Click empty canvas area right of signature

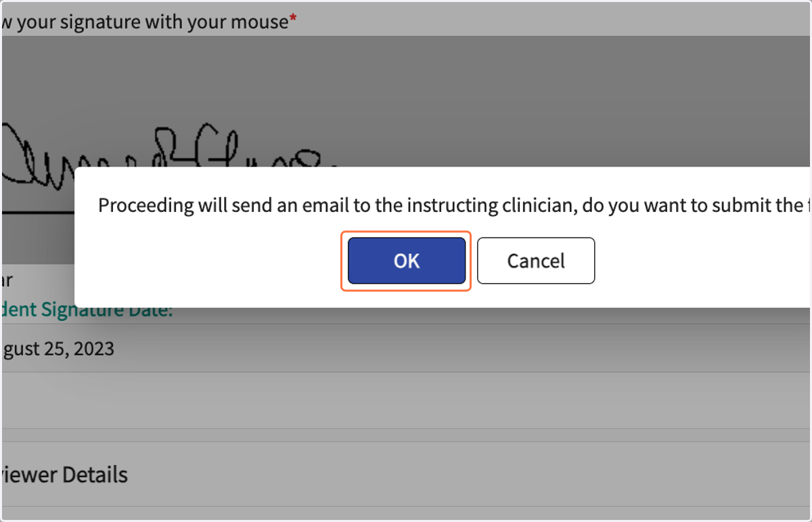pos(575,102)
